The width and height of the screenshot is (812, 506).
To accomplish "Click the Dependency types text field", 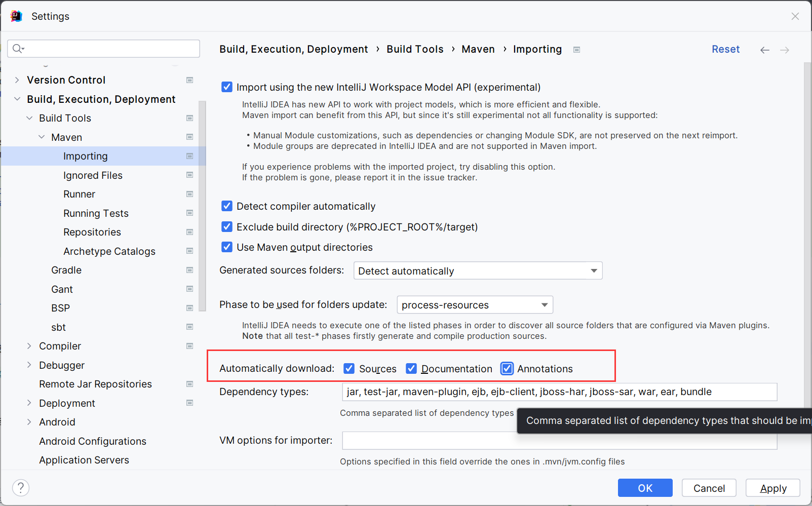I will [x=560, y=392].
